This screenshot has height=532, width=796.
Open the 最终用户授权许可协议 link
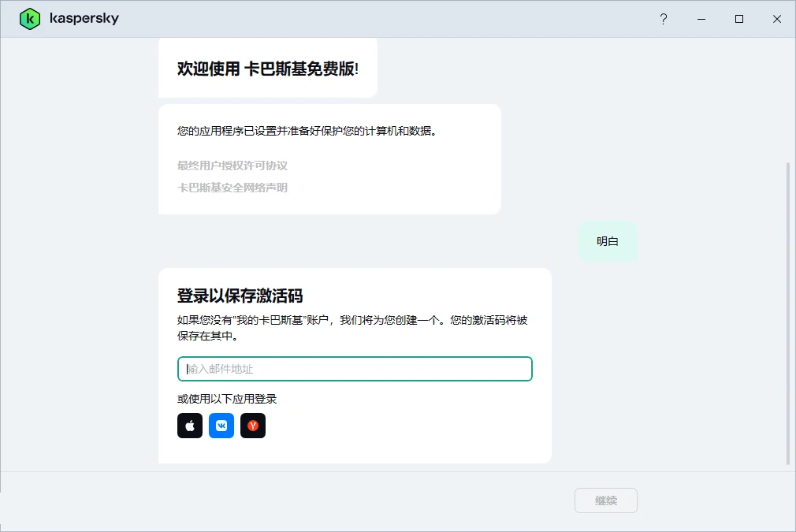tap(232, 166)
